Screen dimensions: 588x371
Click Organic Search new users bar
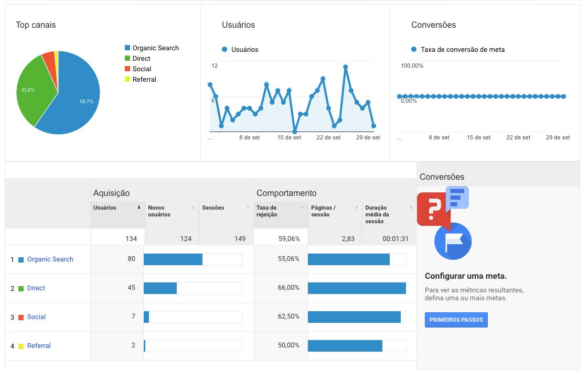pyautogui.click(x=173, y=259)
